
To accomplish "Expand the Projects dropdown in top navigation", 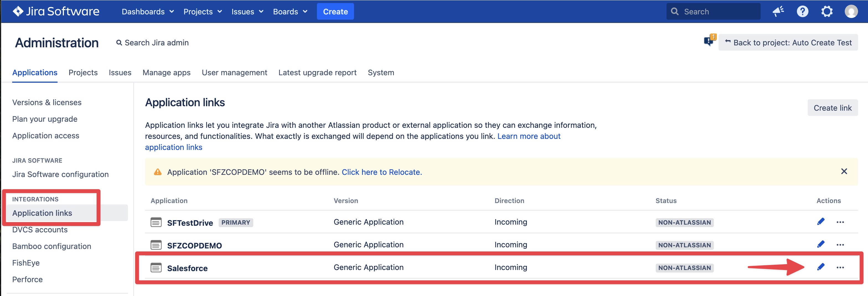I will coord(203,11).
